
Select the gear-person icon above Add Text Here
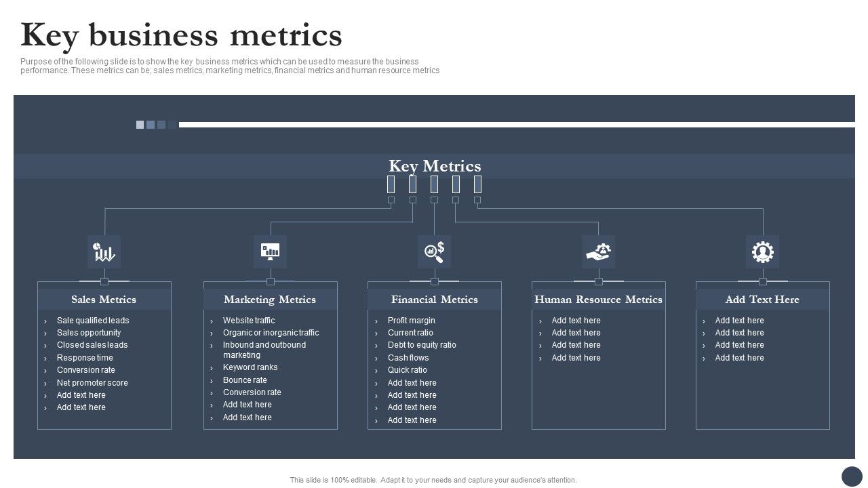(x=762, y=251)
